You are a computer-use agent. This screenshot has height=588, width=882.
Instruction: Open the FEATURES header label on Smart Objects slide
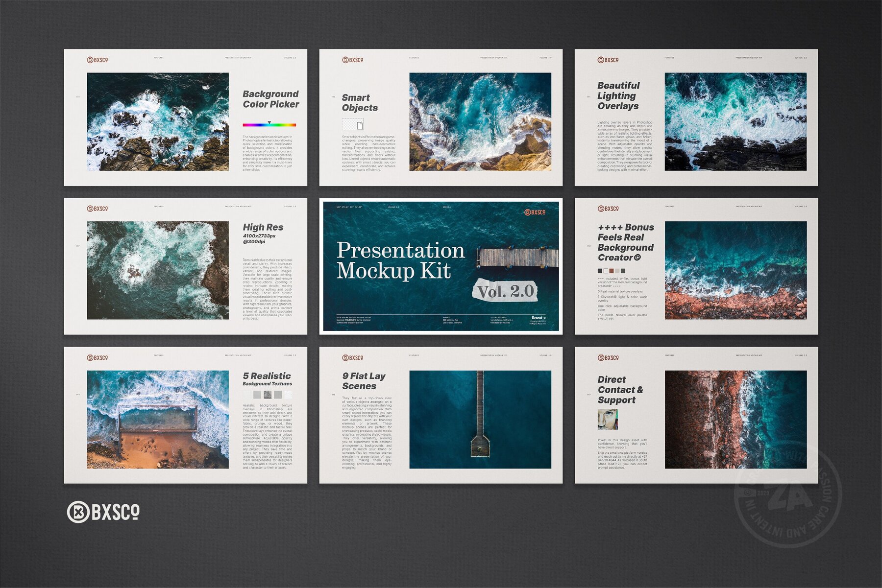414,58
